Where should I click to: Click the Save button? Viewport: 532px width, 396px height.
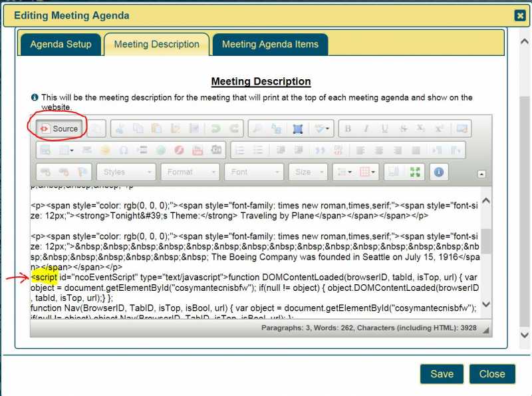(x=442, y=374)
